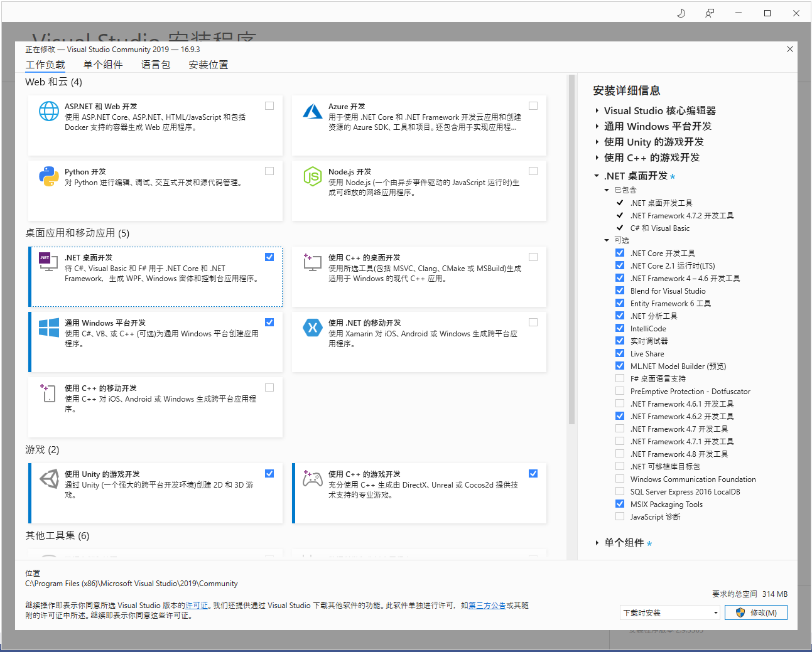The height and width of the screenshot is (652, 812).
Task: Uncheck MSIX Packaging Tools option
Action: tap(620, 504)
